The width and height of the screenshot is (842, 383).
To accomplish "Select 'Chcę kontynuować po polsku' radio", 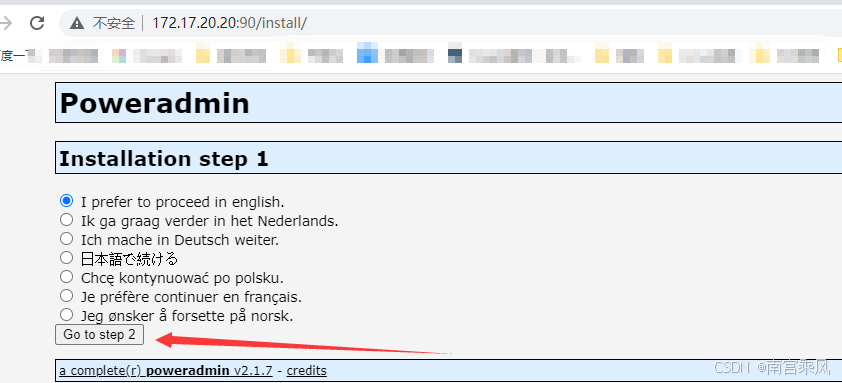I will (x=66, y=277).
